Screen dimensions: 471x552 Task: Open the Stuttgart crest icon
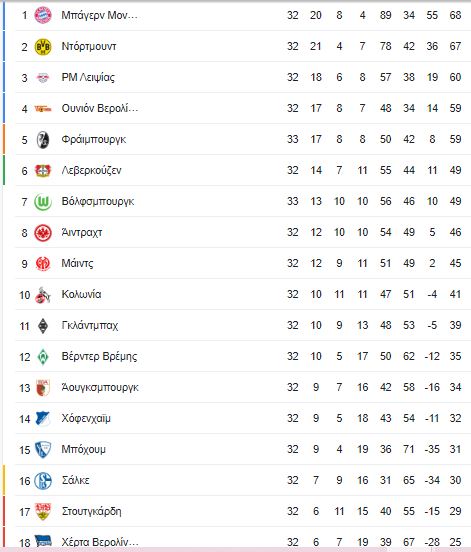43,512
